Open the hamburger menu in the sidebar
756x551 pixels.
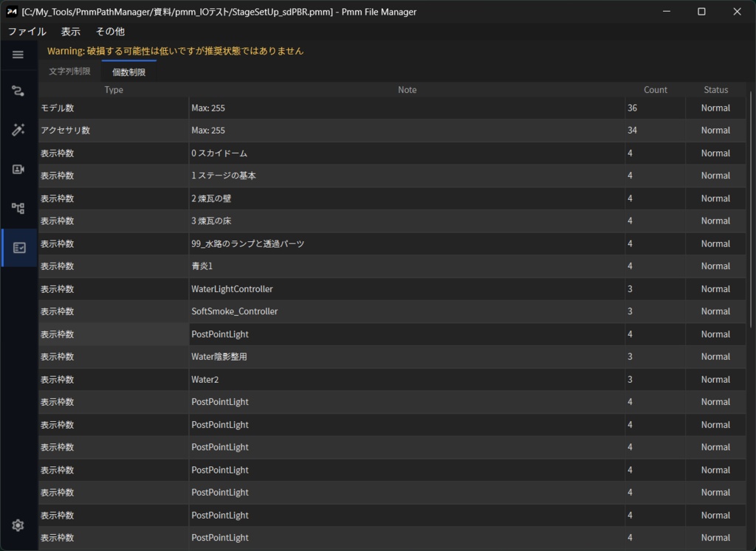coord(18,54)
